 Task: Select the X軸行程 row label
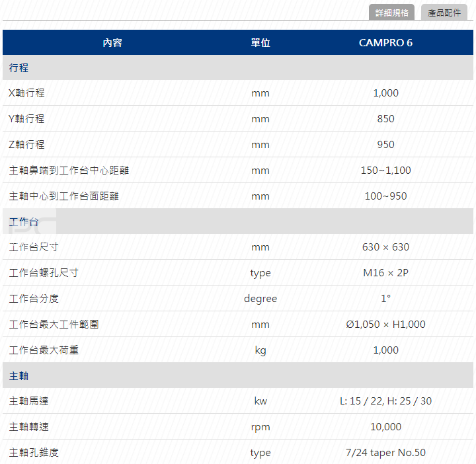click(x=26, y=93)
